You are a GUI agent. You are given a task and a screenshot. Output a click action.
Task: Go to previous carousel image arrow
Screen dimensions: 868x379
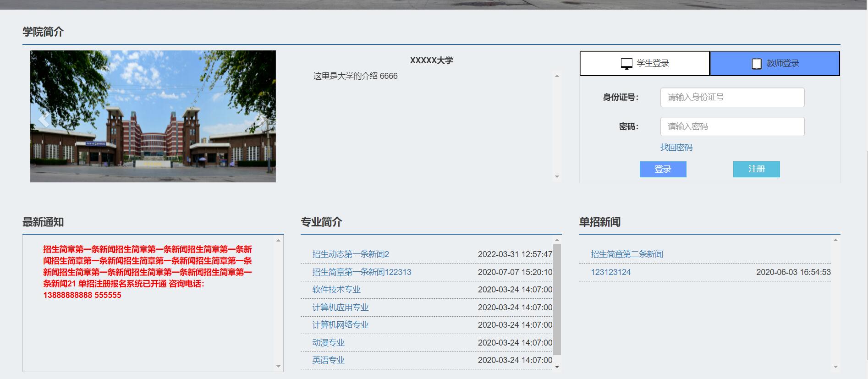coord(44,120)
